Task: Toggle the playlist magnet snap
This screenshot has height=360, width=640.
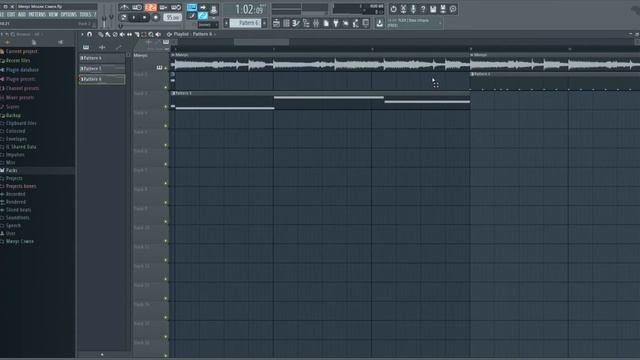Action: point(89,34)
